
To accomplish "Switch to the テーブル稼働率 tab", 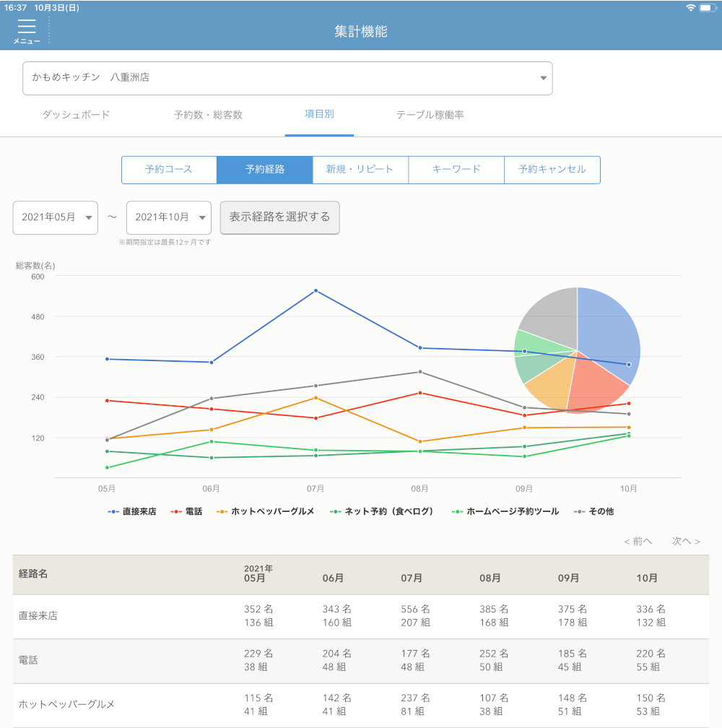I will (x=430, y=115).
